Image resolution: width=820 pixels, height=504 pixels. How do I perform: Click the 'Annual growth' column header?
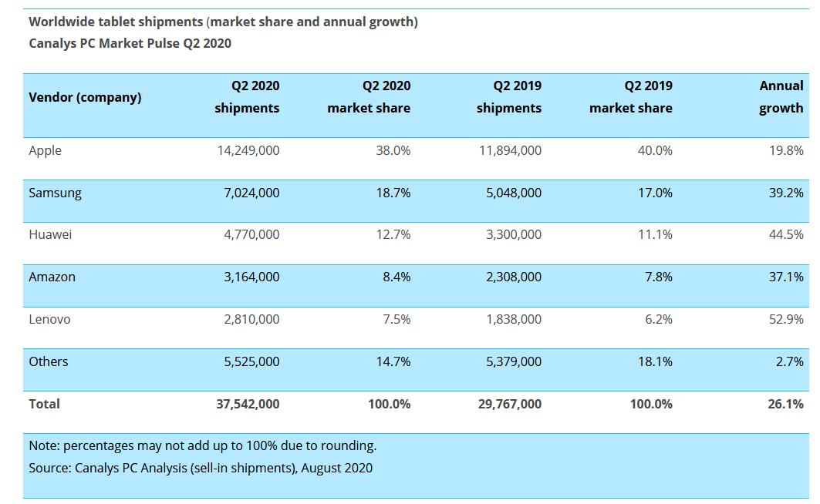(x=781, y=96)
